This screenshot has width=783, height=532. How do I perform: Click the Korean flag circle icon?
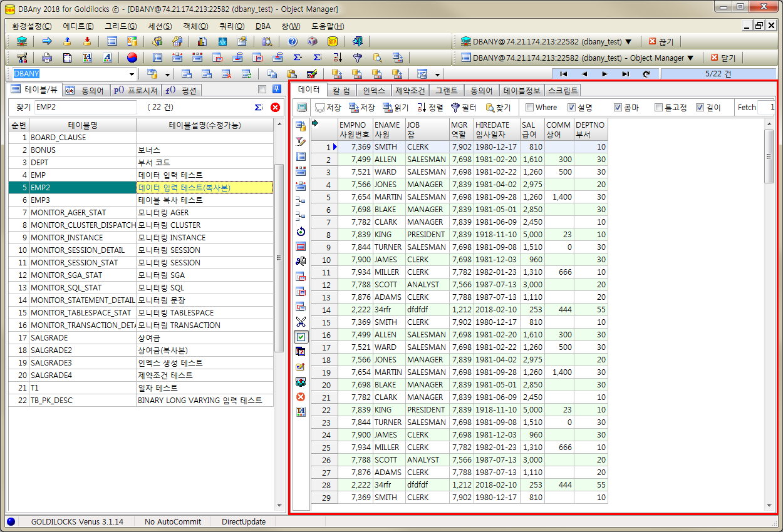click(x=132, y=58)
